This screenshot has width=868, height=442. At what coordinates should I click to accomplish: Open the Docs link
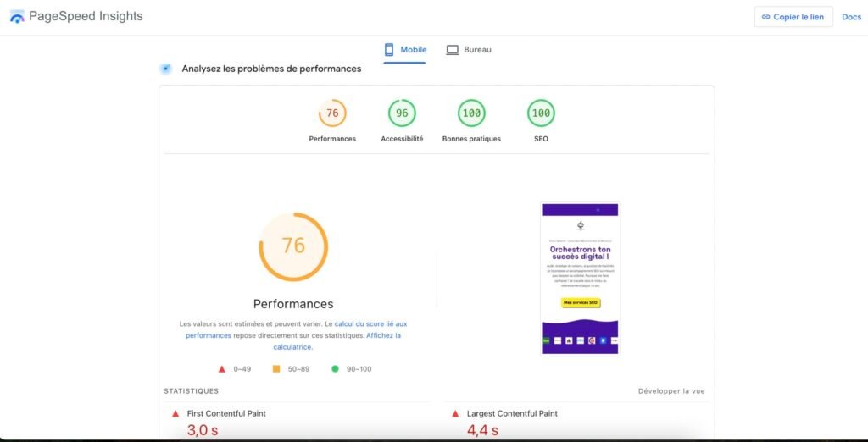851,17
